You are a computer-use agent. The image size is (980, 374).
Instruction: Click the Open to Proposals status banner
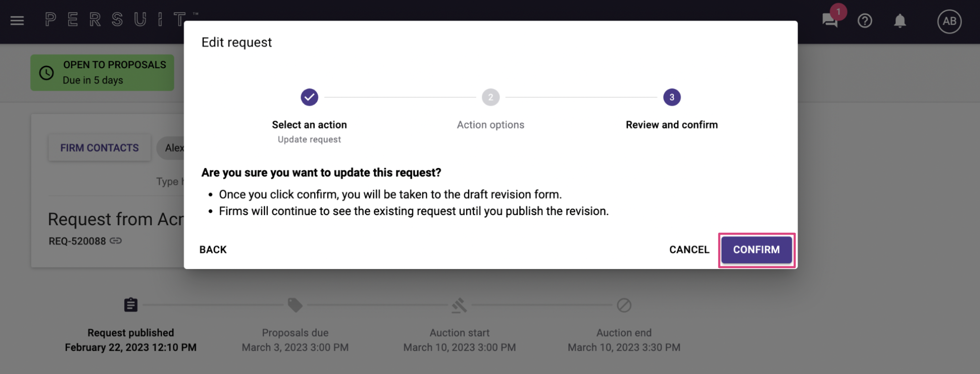coord(102,73)
